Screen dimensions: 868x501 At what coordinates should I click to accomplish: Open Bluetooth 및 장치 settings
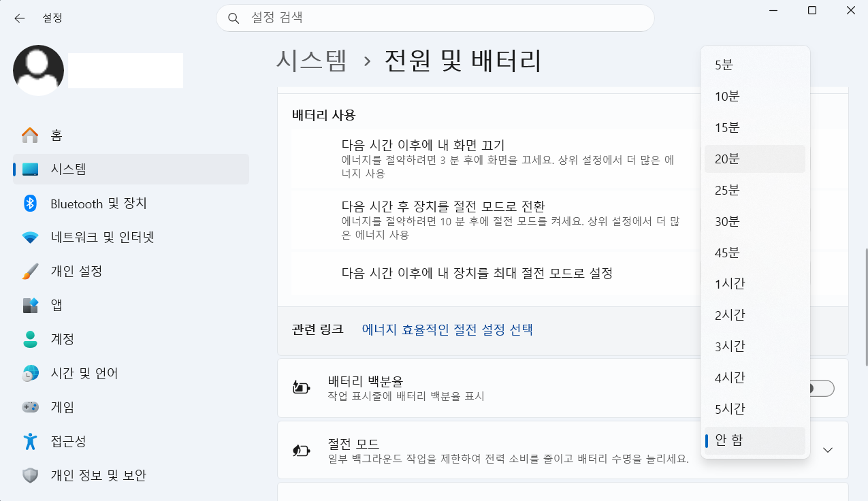click(131, 204)
